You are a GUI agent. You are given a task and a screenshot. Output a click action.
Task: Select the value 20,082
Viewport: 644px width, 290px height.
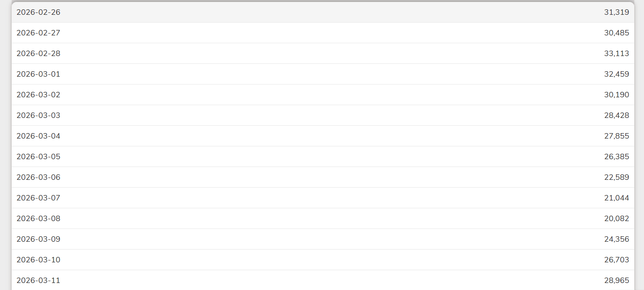[x=616, y=218]
